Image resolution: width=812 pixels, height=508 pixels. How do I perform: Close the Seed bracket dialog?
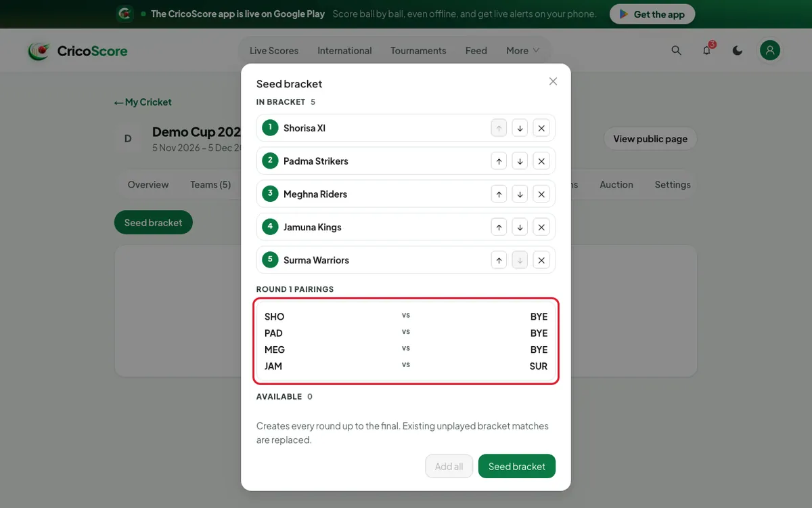[553, 81]
